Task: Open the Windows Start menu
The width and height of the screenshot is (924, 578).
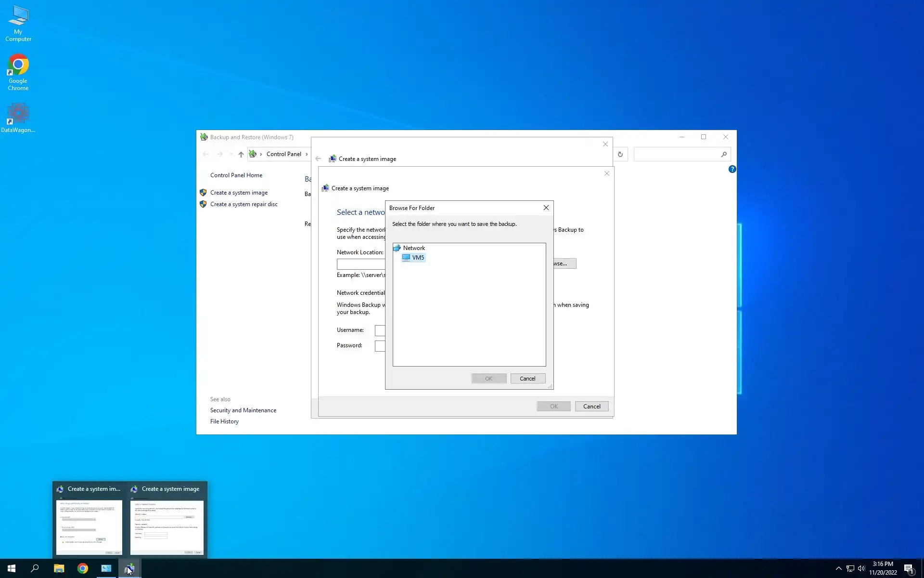Action: point(12,568)
